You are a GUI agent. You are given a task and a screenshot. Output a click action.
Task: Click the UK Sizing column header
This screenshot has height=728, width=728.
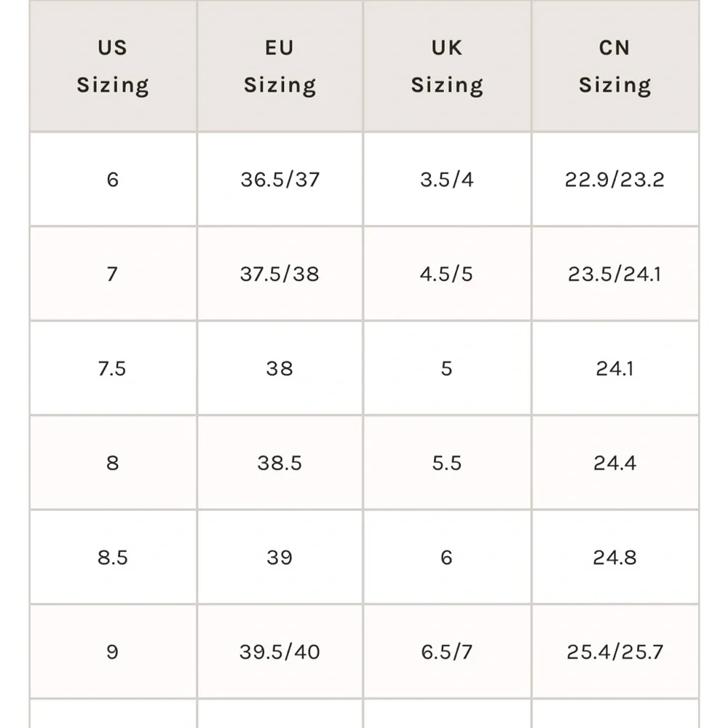point(448,66)
